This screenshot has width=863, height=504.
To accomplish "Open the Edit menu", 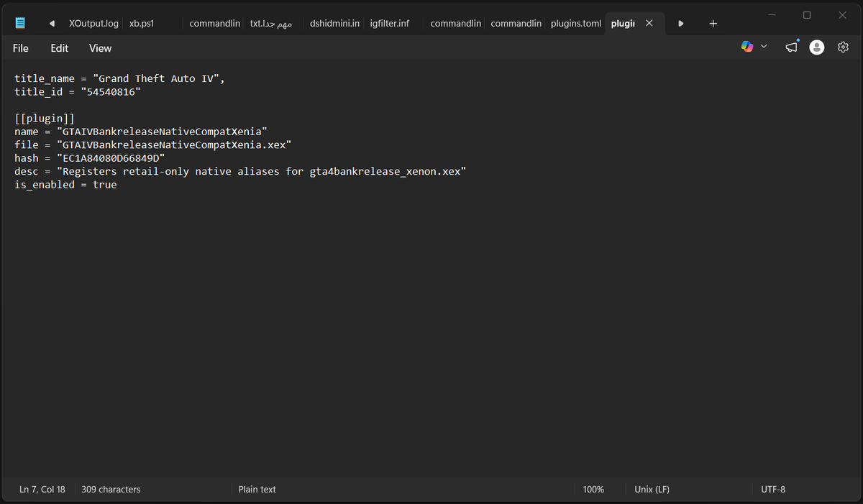I will (x=60, y=48).
